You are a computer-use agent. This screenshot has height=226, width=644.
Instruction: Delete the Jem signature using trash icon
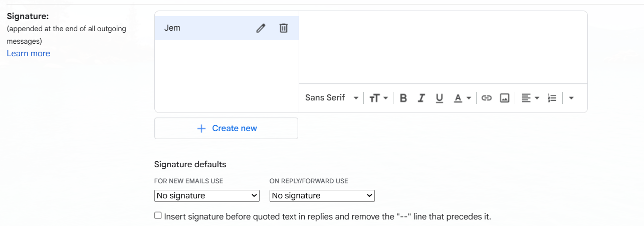pyautogui.click(x=284, y=28)
